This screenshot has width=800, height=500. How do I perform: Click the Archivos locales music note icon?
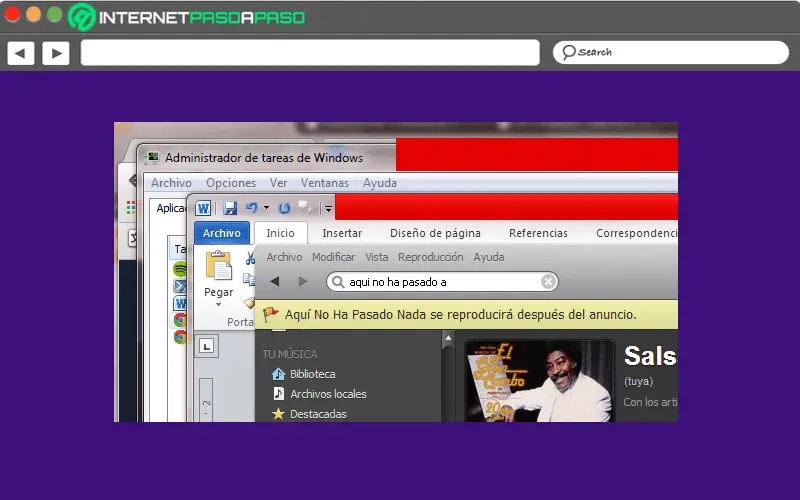pyautogui.click(x=279, y=393)
